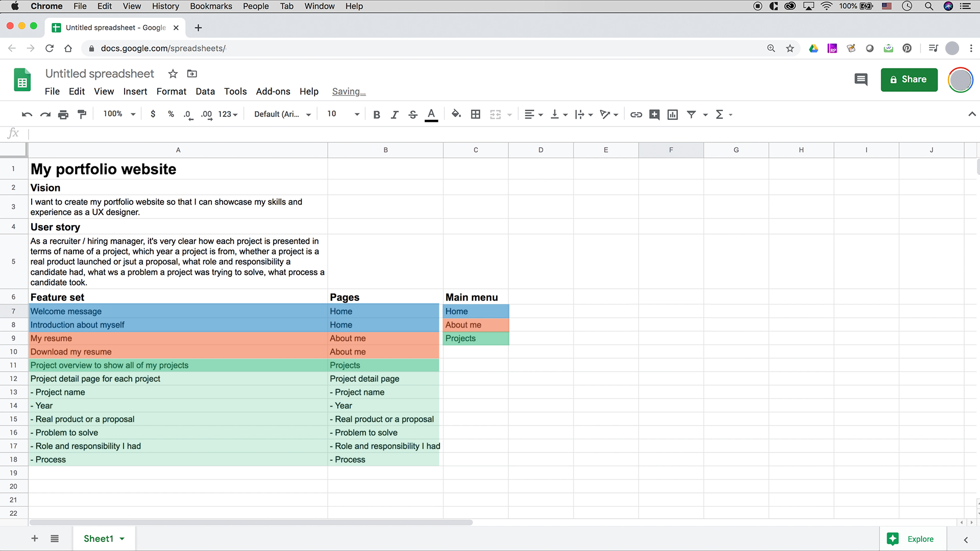Insert a link using the chain icon
Screen dimensions: 980x551
pos(636,114)
